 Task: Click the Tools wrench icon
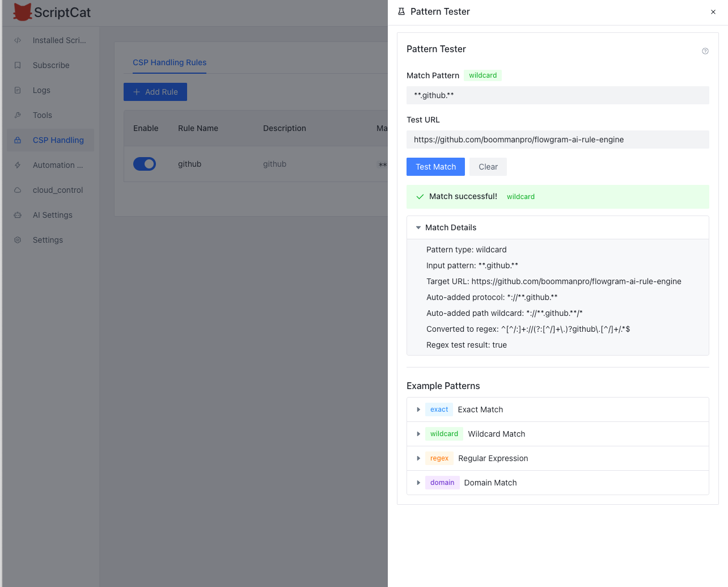(18, 115)
